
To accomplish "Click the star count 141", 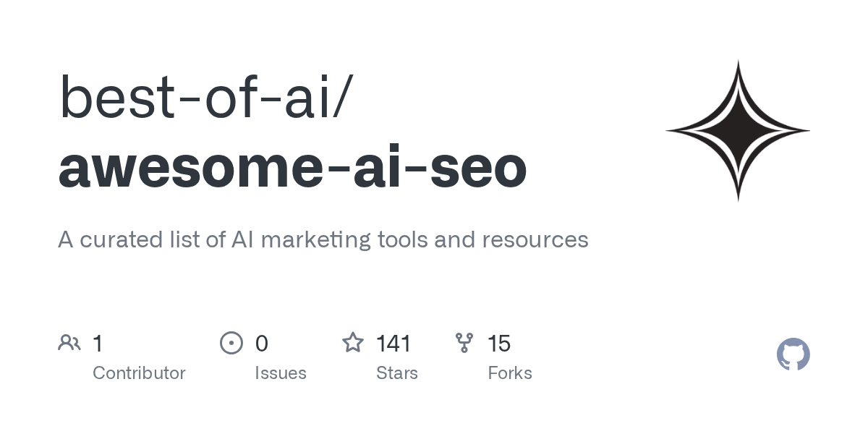I will pos(393,344).
